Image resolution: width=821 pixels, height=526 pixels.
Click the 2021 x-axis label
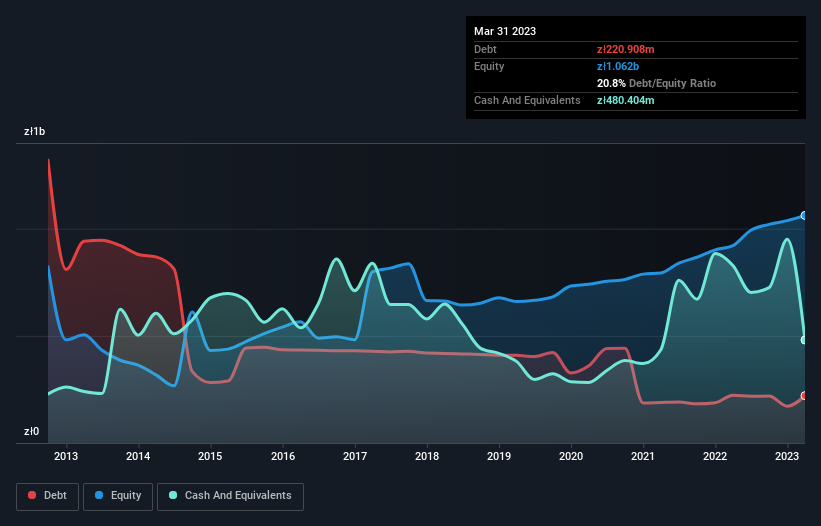(x=642, y=456)
